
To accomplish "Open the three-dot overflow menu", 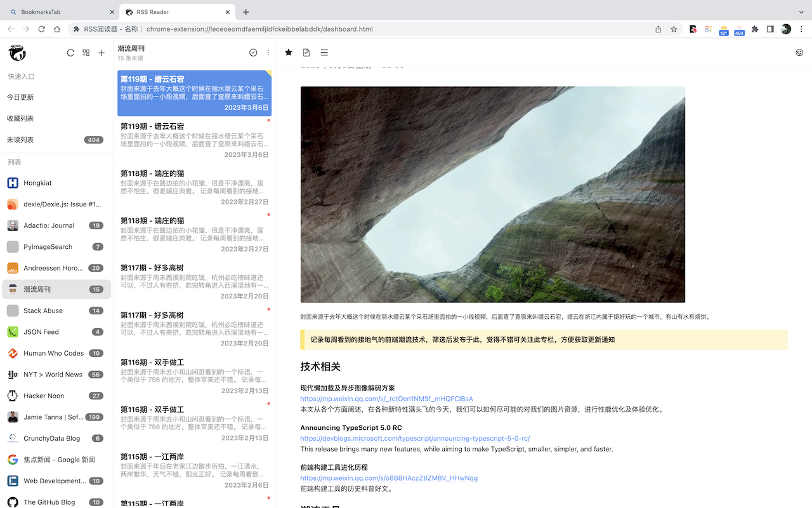I will click(x=268, y=52).
